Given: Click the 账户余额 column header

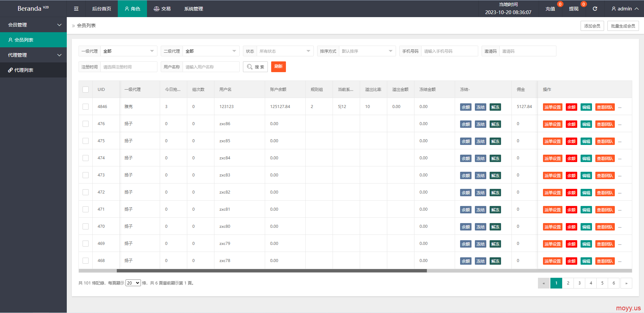Looking at the screenshot, I should pos(285,90).
